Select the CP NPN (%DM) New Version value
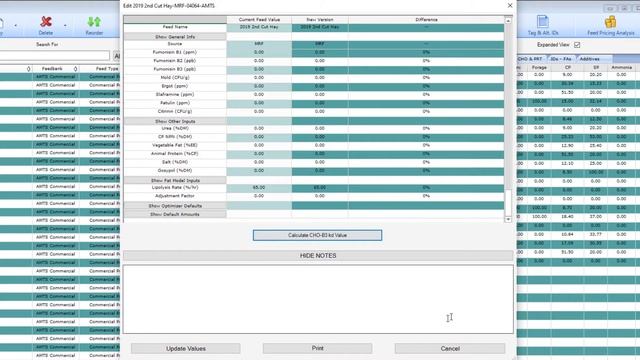This screenshot has width=640, height=360. tap(320, 137)
